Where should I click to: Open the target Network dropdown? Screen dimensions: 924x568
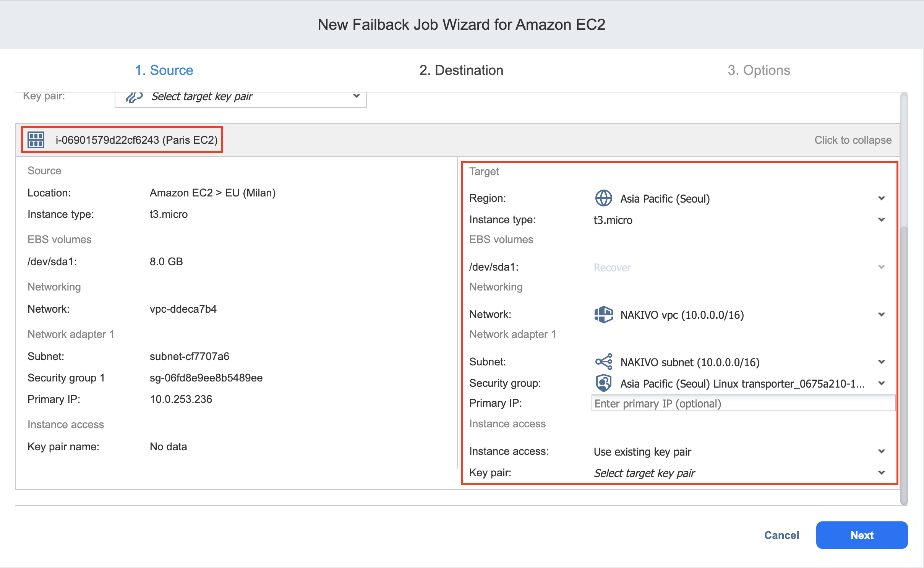[x=881, y=315]
